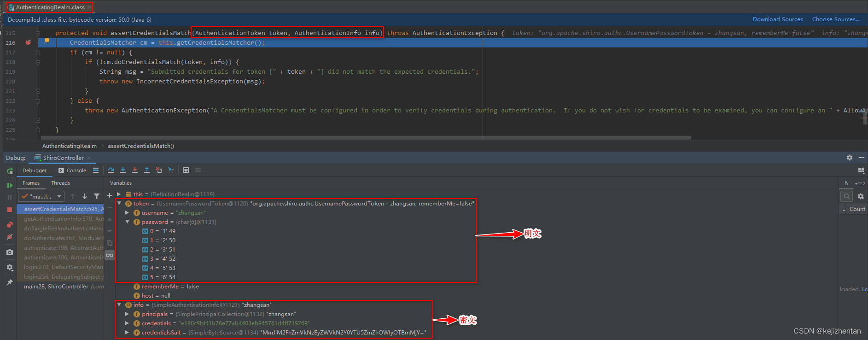868x340 pixels.
Task: Click Show Execution Point icon
Action: point(96,170)
